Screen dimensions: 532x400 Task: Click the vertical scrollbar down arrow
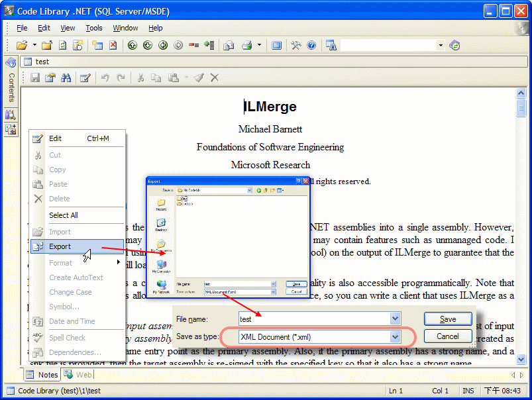click(x=521, y=359)
